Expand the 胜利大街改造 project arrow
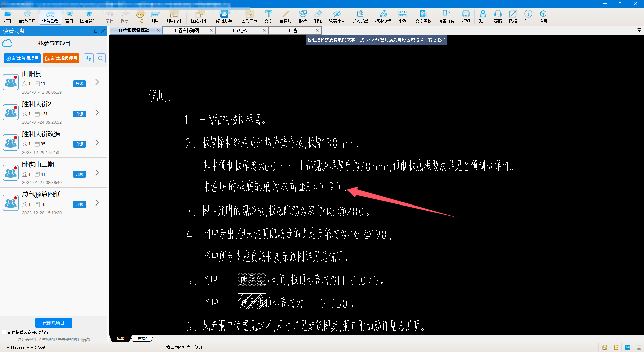The height and width of the screenshot is (352, 644). click(x=97, y=142)
